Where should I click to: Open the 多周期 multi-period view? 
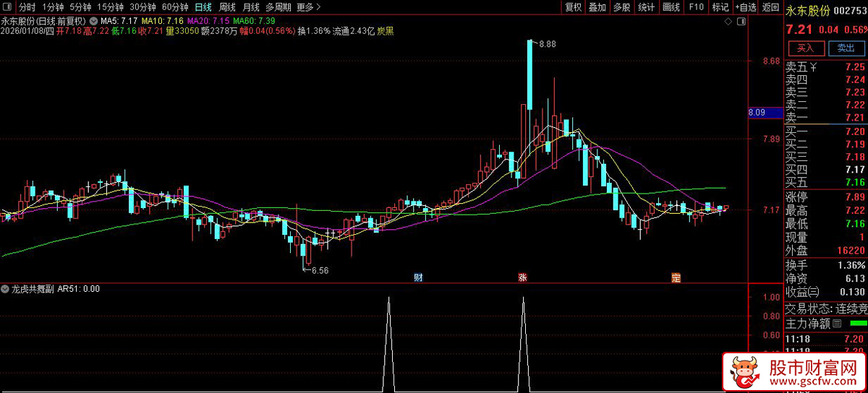(x=278, y=7)
